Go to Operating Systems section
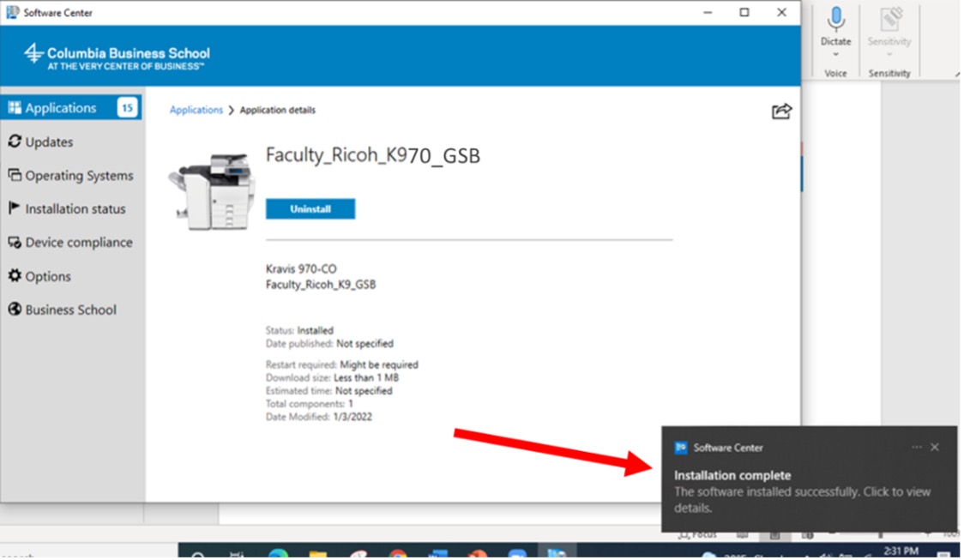This screenshot has height=560, width=964. coord(71,175)
